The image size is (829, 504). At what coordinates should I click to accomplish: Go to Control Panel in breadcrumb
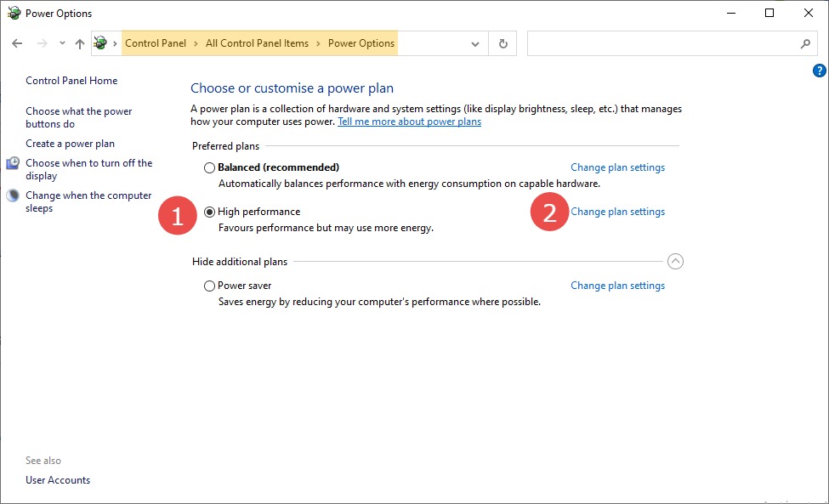(x=155, y=43)
